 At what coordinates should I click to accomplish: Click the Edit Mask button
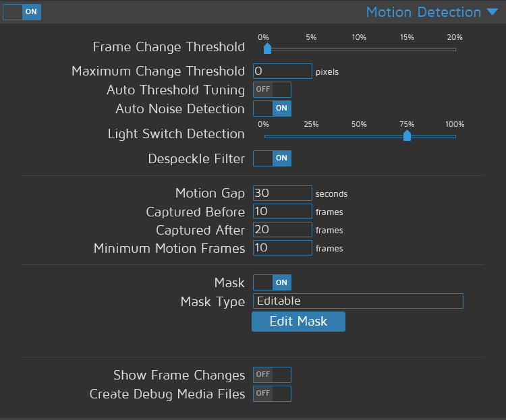click(298, 322)
